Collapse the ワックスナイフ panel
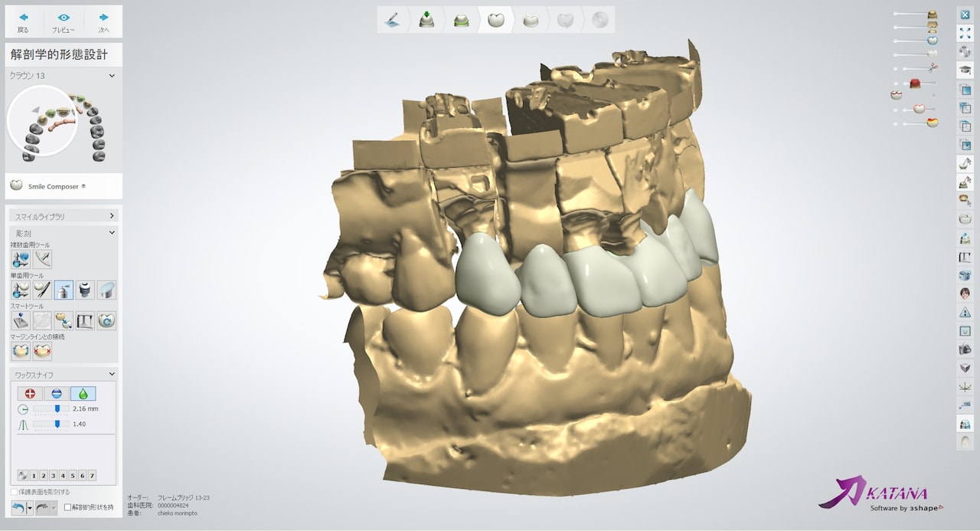 coord(112,375)
